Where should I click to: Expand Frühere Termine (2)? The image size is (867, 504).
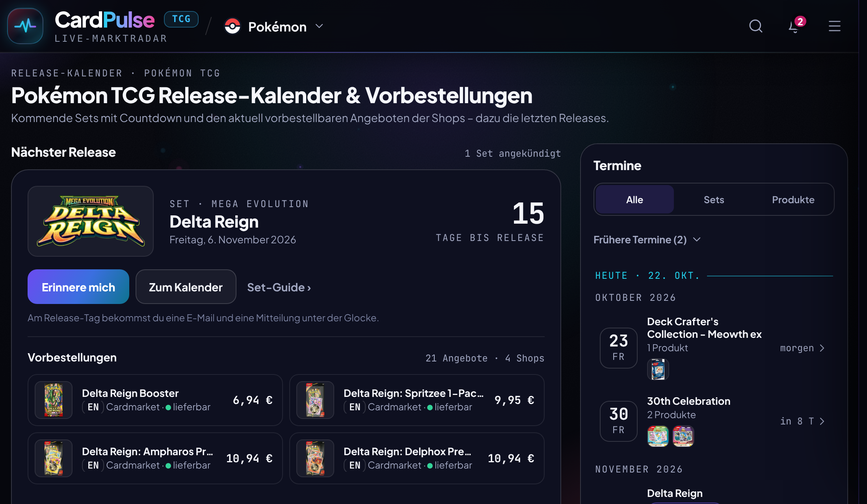(x=647, y=240)
